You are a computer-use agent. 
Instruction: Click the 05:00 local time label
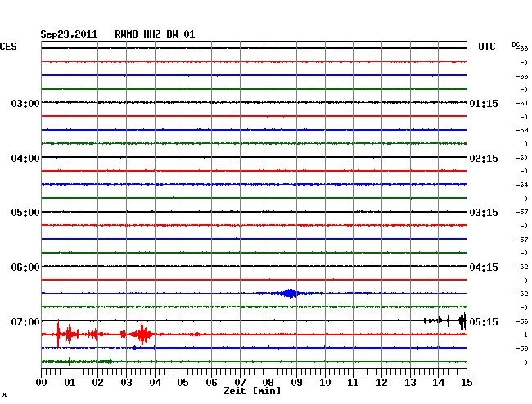click(25, 213)
